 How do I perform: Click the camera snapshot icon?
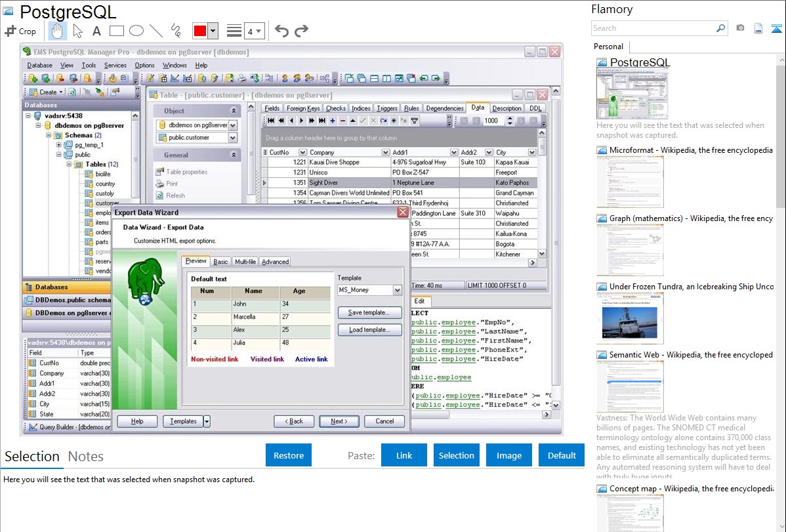point(740,28)
